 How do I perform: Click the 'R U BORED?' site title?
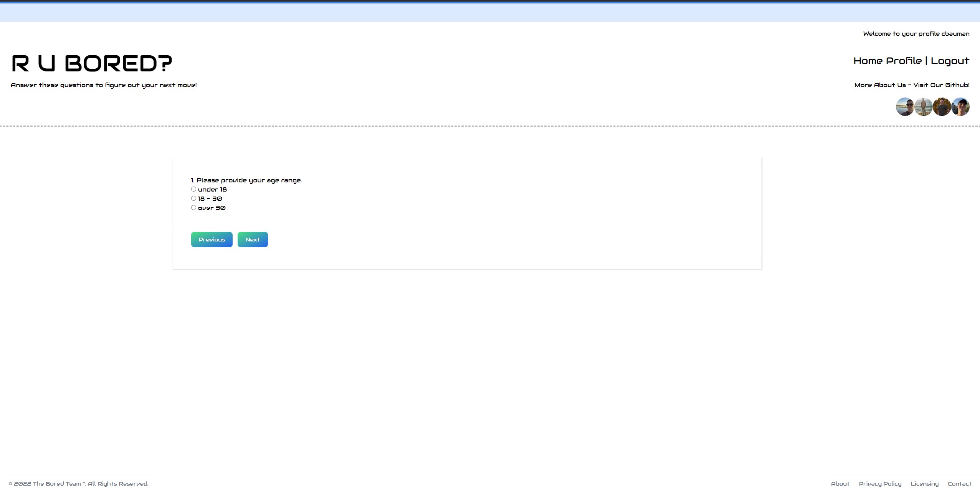(x=92, y=63)
